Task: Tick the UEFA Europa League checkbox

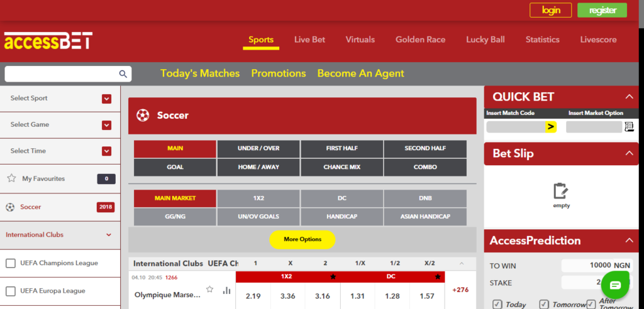Action: (11, 291)
